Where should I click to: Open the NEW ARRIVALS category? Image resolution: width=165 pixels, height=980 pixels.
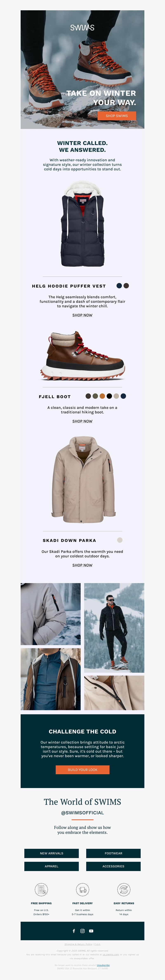[51, 853]
